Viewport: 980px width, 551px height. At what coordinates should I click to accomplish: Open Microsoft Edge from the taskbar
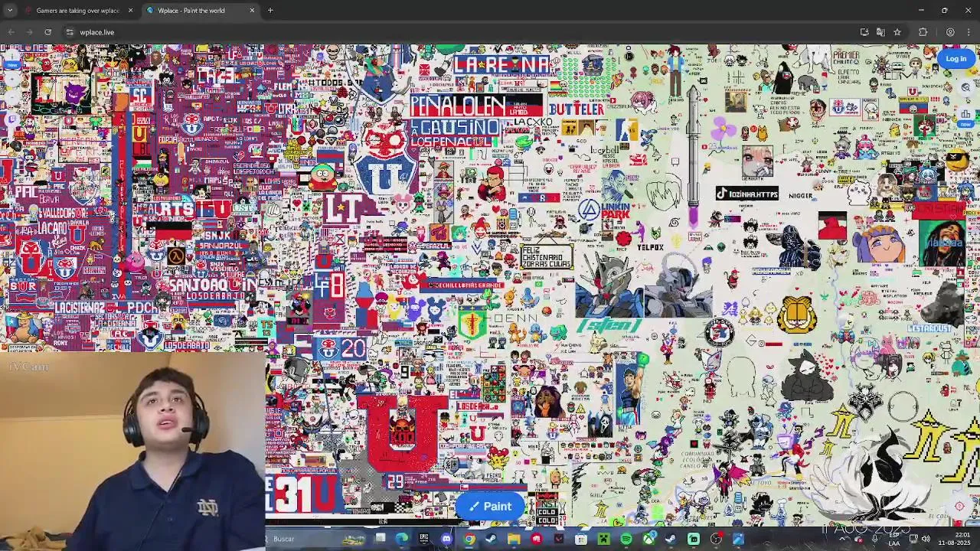(x=402, y=539)
